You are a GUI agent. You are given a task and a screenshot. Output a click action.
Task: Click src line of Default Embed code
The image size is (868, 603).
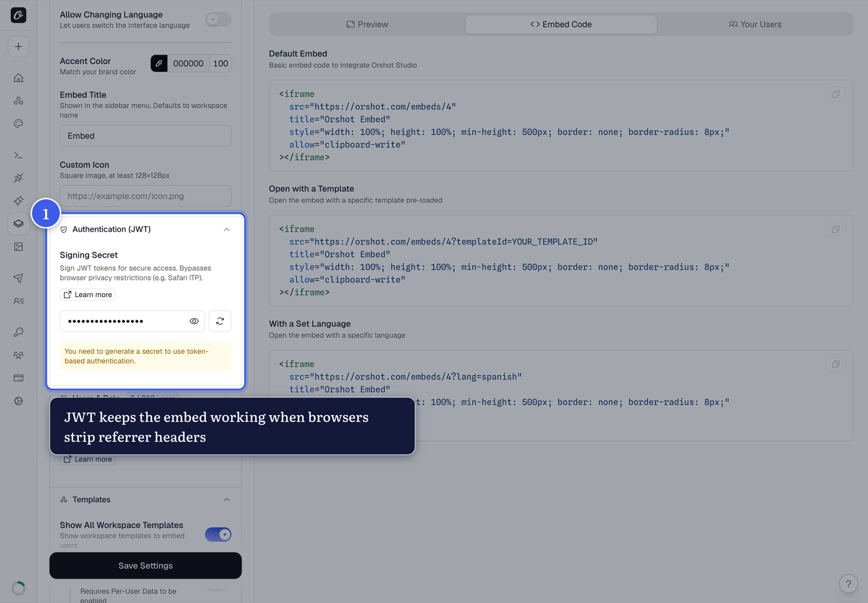(372, 106)
